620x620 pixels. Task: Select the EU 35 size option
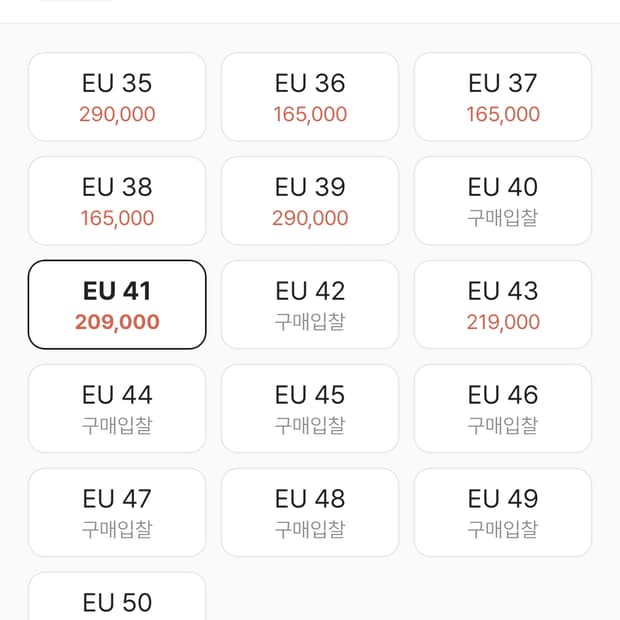pos(117,97)
